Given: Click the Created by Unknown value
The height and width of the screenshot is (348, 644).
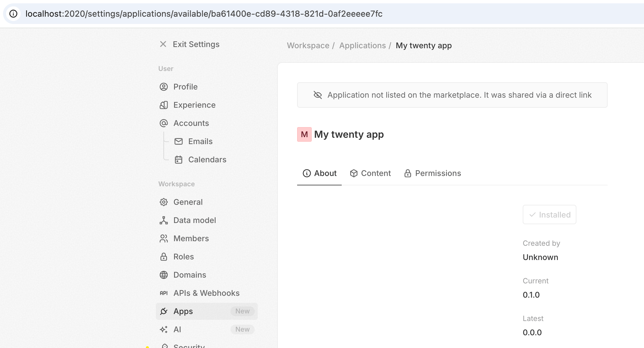Looking at the screenshot, I should point(540,257).
